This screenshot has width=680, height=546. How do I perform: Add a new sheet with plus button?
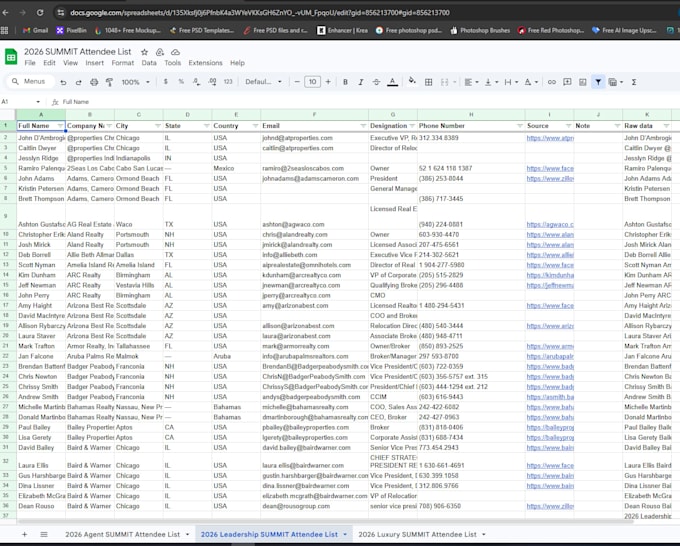coord(24,534)
